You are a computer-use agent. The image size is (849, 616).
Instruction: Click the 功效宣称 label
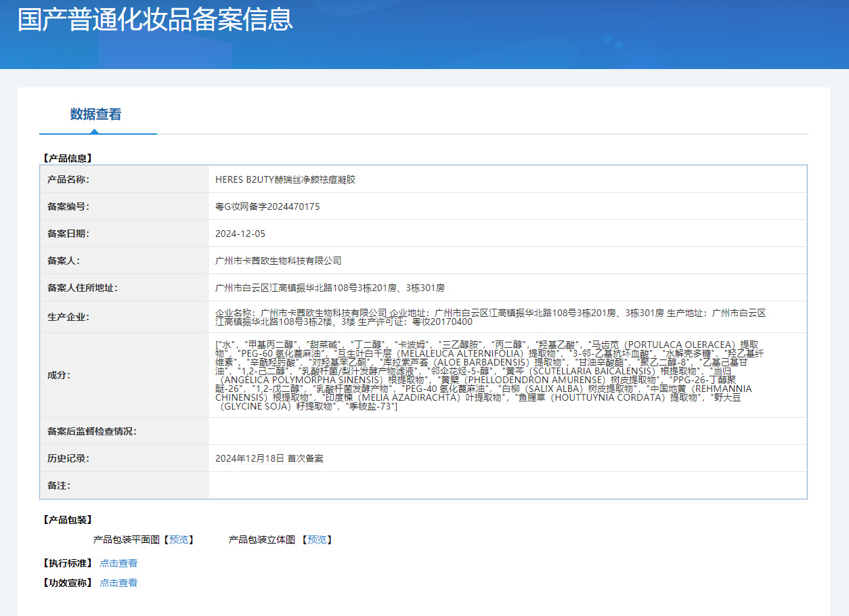point(66,583)
